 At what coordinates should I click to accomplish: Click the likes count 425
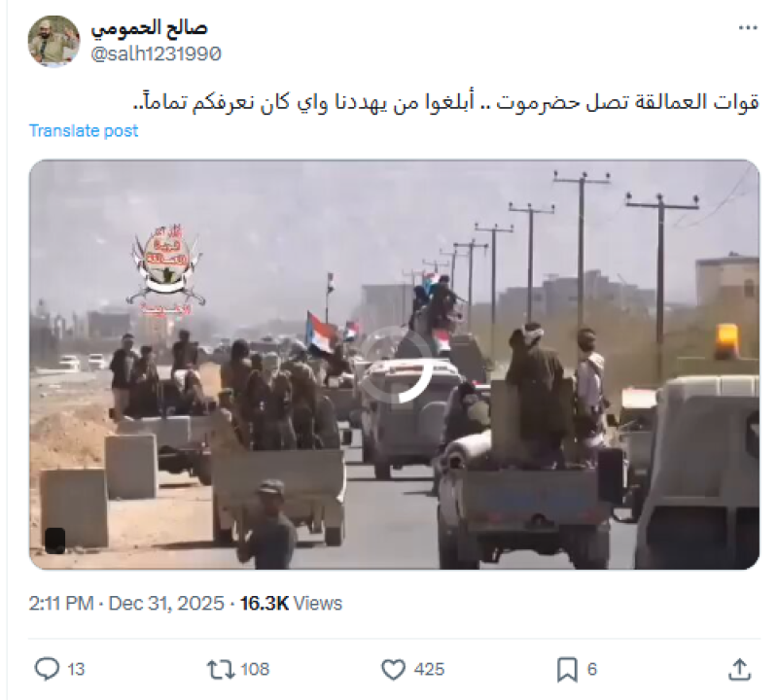[429, 669]
